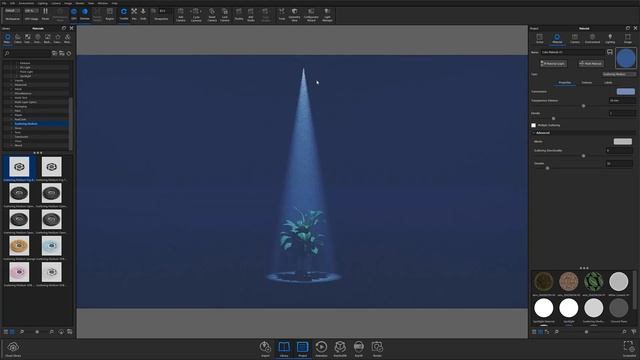Expand the Plastic folder in tree

[11, 115]
